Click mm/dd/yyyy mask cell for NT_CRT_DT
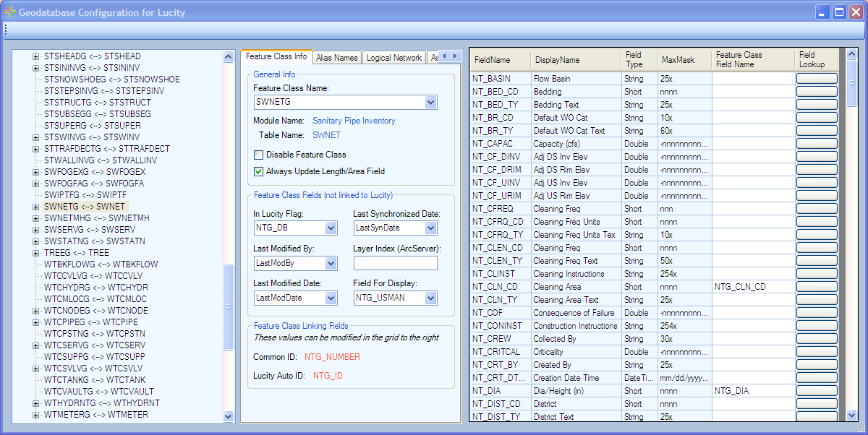The width and height of the screenshot is (868, 435). click(x=684, y=377)
